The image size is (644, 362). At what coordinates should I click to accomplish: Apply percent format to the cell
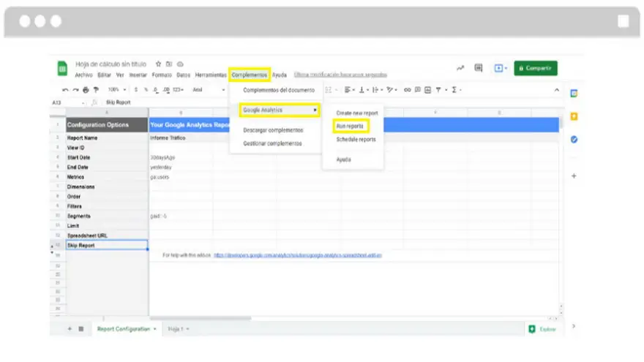[x=146, y=89]
